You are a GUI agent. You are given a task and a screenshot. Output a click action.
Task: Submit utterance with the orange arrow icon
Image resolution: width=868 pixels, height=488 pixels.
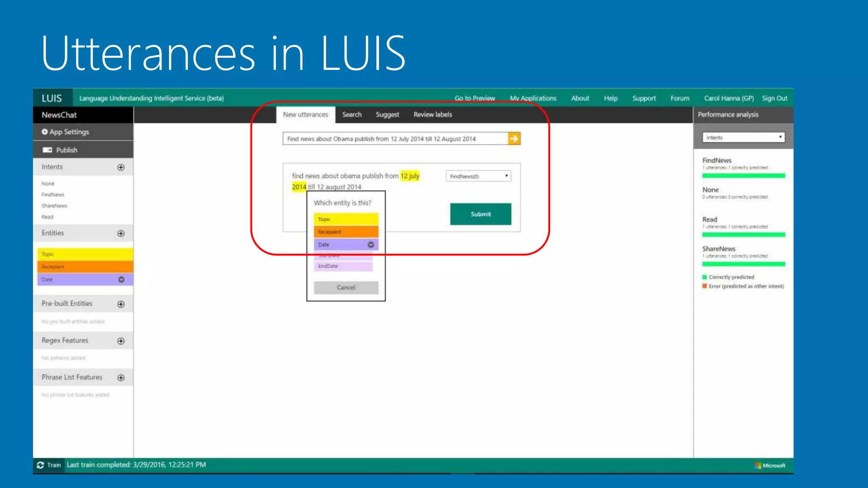514,139
